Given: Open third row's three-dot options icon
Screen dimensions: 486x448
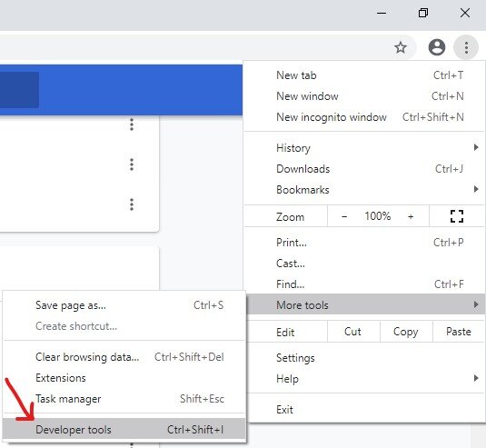Looking at the screenshot, I should coord(132,204).
